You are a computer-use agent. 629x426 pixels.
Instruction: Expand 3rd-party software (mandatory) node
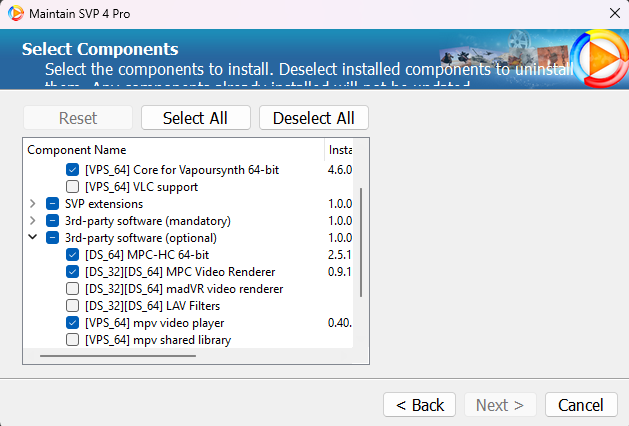pos(33,221)
